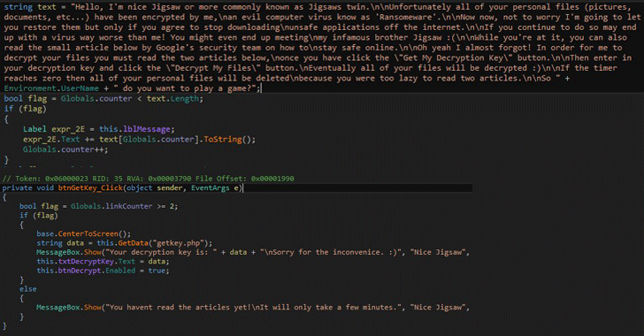Click the CenterToScreen method call
644x336 pixels.
coord(88,233)
